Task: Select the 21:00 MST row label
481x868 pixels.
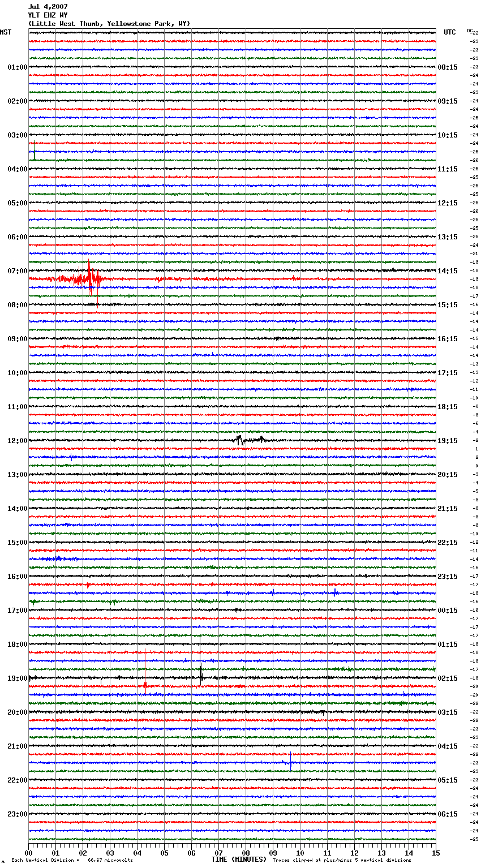Action: [17, 746]
